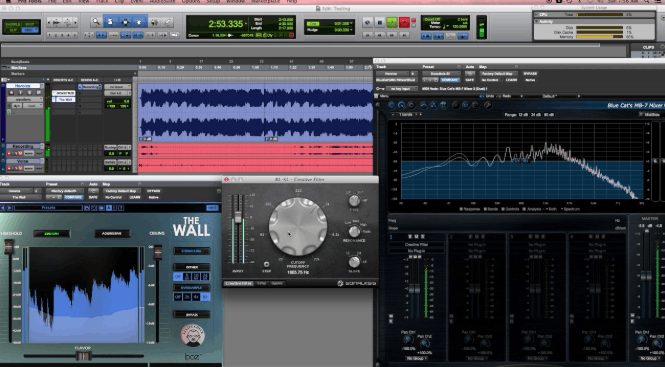This screenshot has height=367, width=665.
Task: Click the LEARN button in Blue Cat header
Action: [x=511, y=79]
